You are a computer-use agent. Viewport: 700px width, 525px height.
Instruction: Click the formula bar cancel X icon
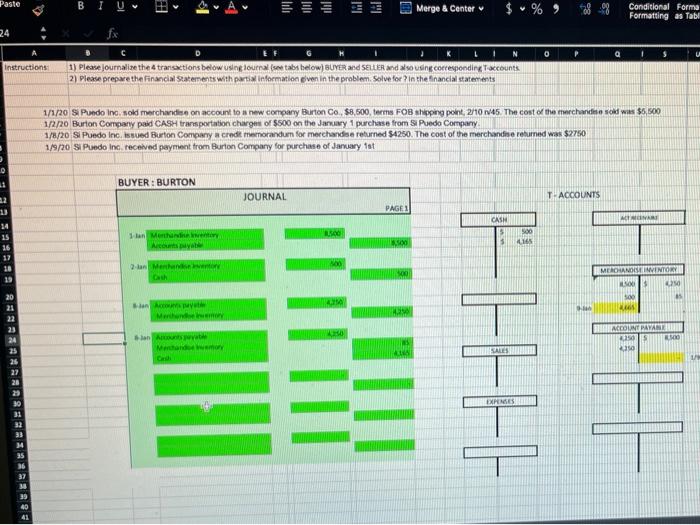65,33
